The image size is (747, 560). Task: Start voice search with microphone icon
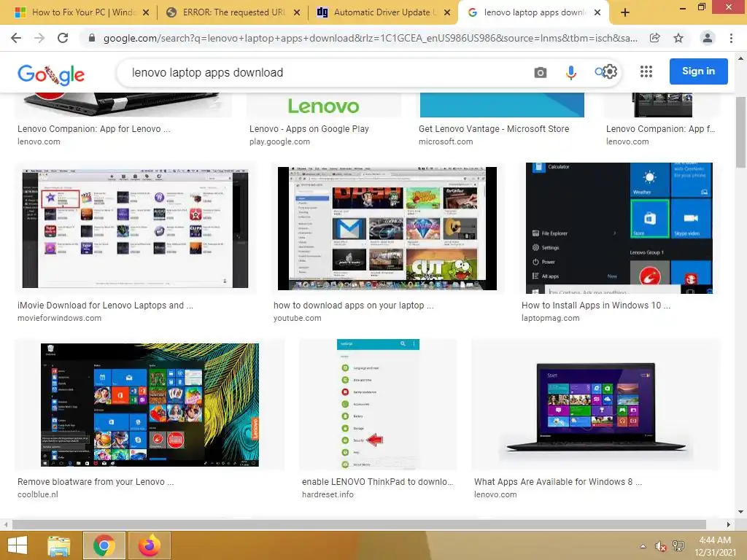click(570, 72)
